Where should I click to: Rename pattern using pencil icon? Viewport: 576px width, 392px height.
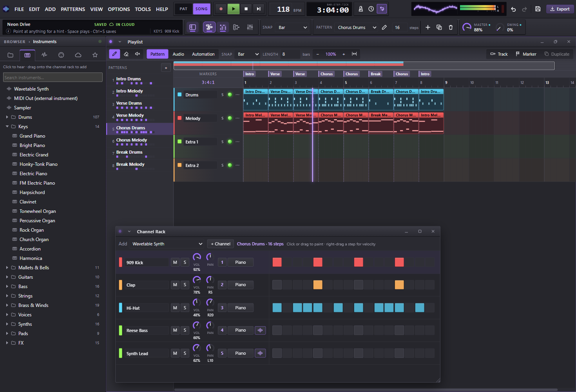point(384,27)
